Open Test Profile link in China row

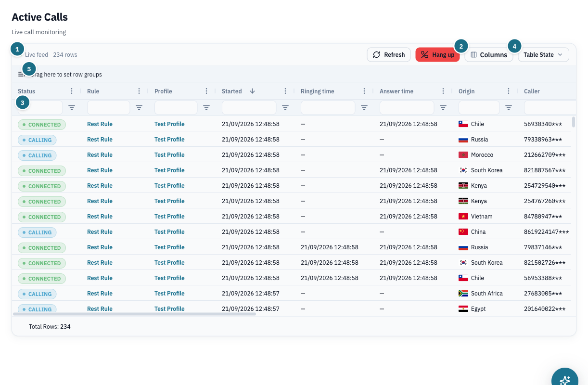[169, 232]
